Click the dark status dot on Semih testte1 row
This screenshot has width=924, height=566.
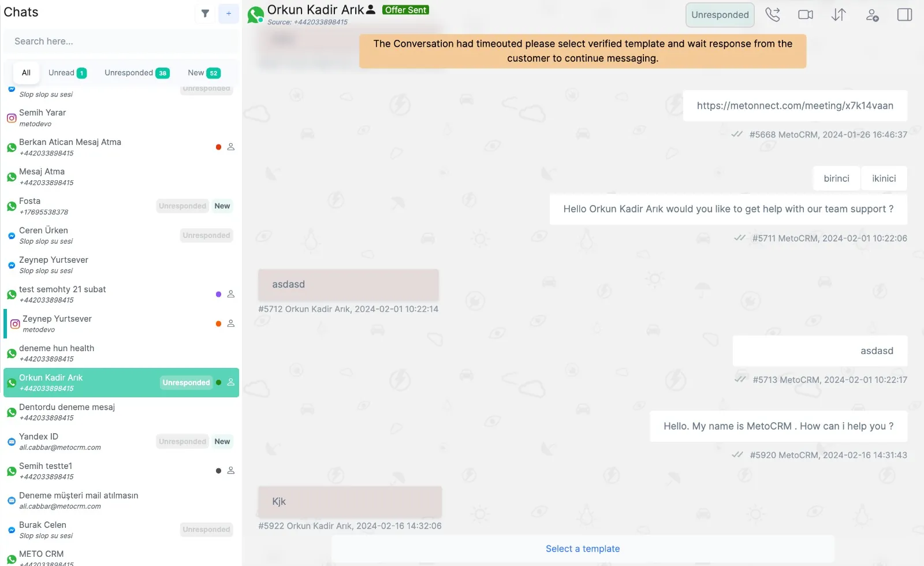(x=218, y=471)
